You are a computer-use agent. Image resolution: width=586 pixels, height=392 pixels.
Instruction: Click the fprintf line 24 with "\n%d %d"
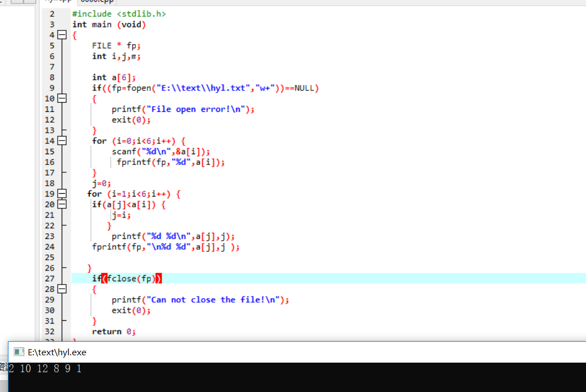[x=166, y=247]
